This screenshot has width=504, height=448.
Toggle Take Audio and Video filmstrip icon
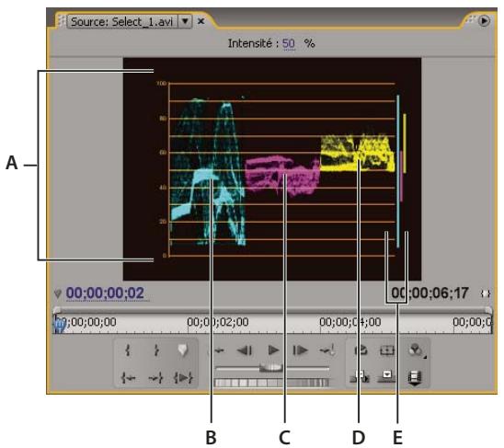415,377
